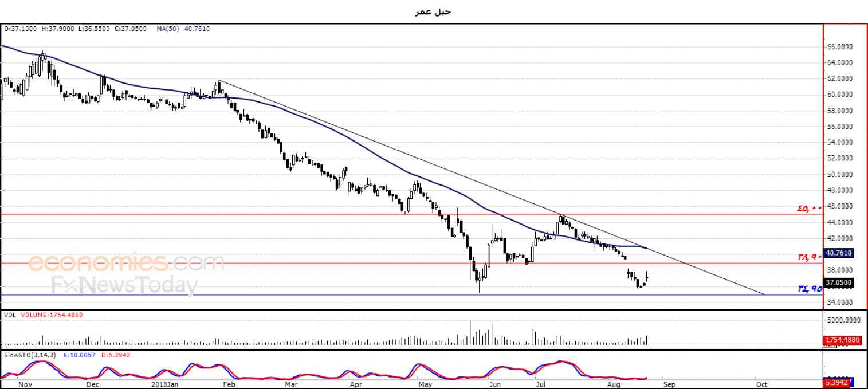
Task: Select the SlowSTO(3,14,3) indicator label
Action: tap(30, 355)
